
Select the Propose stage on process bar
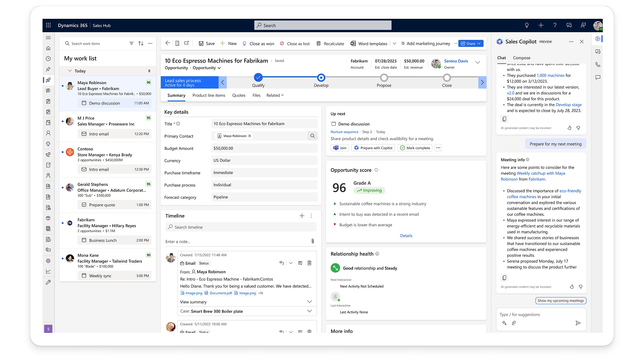(384, 78)
